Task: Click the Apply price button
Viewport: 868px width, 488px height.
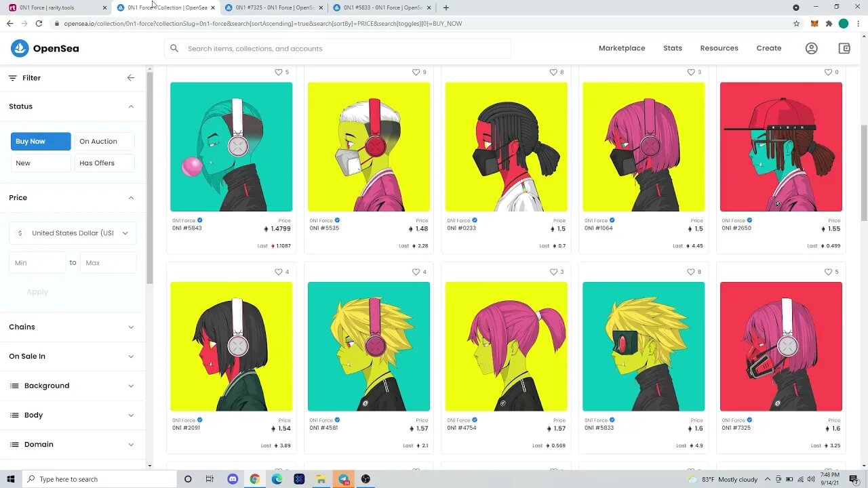Action: click(37, 291)
